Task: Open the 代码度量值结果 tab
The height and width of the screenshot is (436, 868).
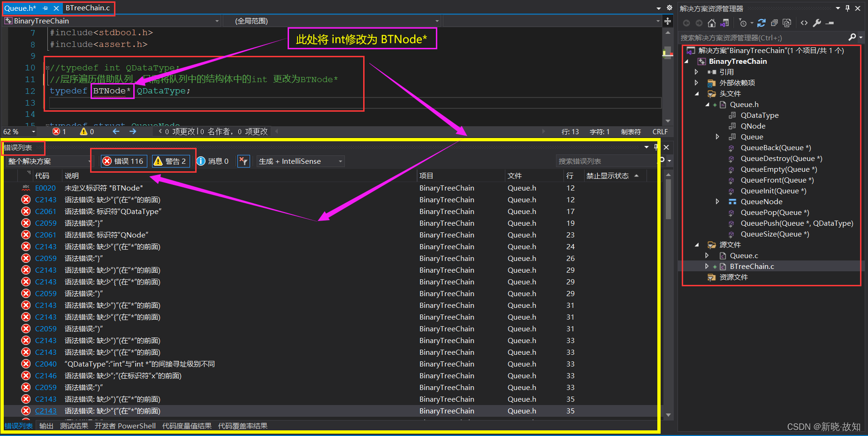Action: tap(187, 426)
